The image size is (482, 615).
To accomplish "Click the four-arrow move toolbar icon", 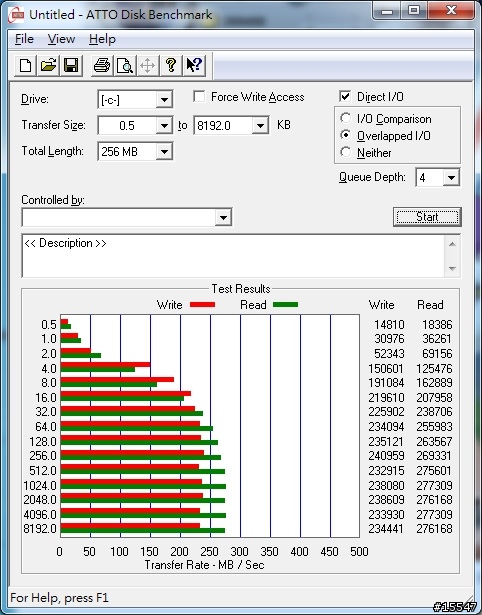I will tap(147, 65).
